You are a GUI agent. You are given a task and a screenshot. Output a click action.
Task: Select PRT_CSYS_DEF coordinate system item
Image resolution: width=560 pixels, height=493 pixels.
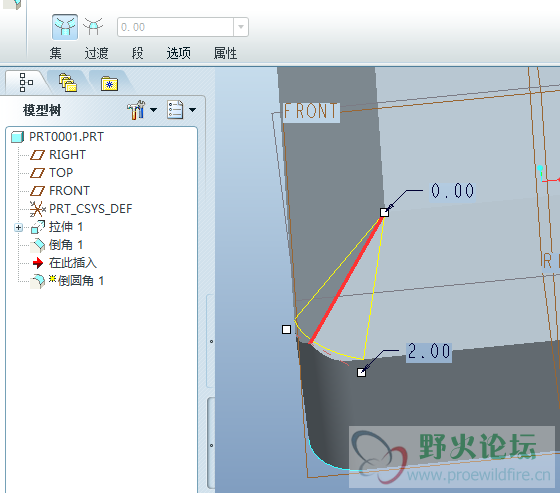coord(91,209)
